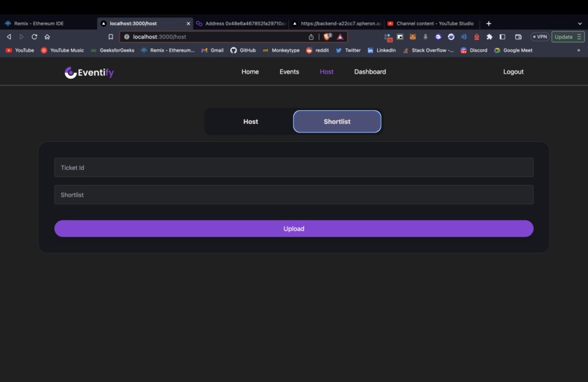Switch to the Address 0x48e6a... tab

pyautogui.click(x=241, y=23)
